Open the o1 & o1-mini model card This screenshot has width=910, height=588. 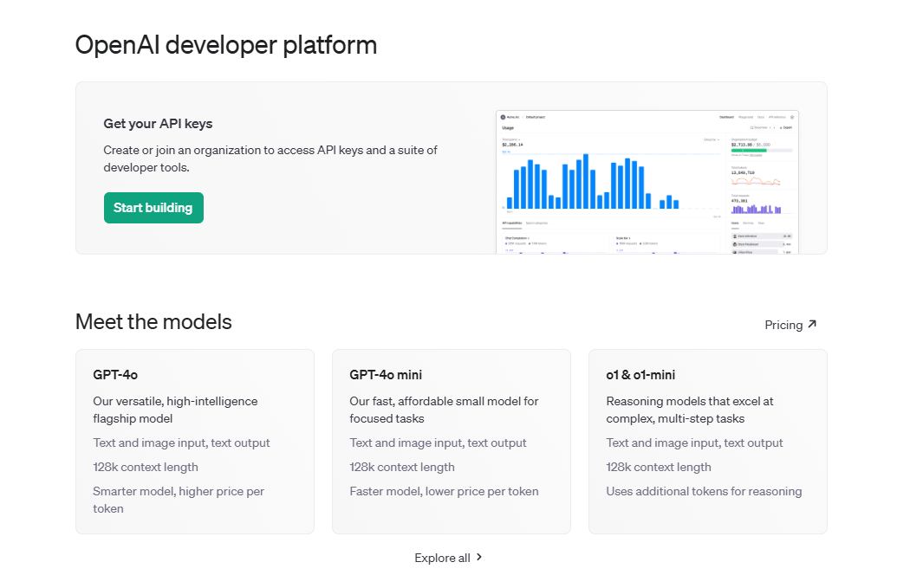[x=708, y=442]
